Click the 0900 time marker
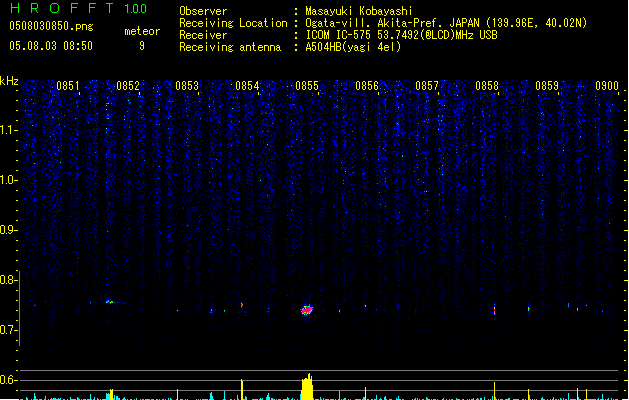This screenshot has width=629, height=400. pyautogui.click(x=607, y=86)
